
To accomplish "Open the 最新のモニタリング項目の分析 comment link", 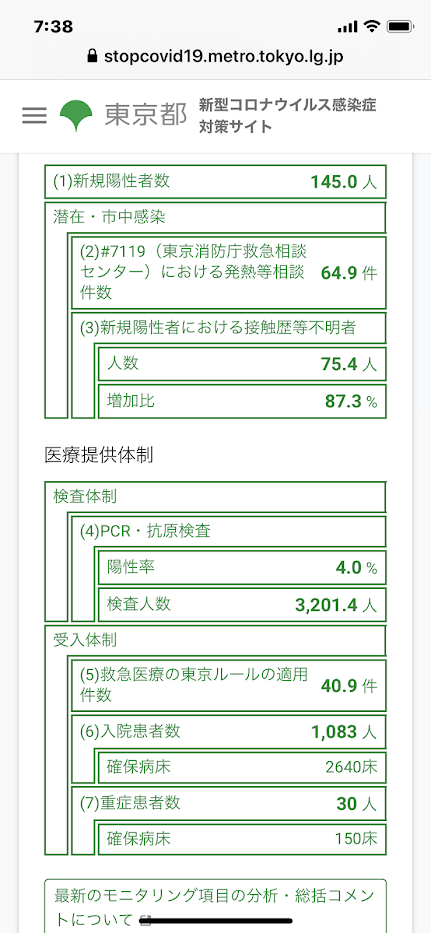I will pyautogui.click(x=216, y=906).
